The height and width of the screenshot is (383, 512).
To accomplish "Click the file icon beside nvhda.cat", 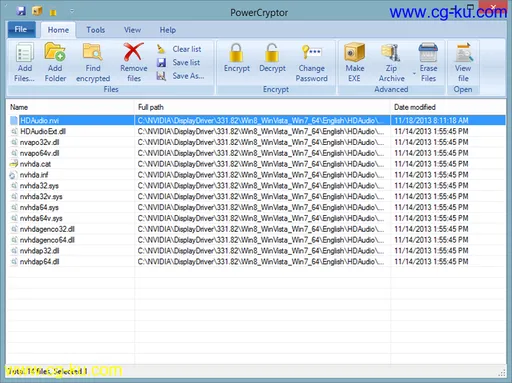I will tap(14, 164).
